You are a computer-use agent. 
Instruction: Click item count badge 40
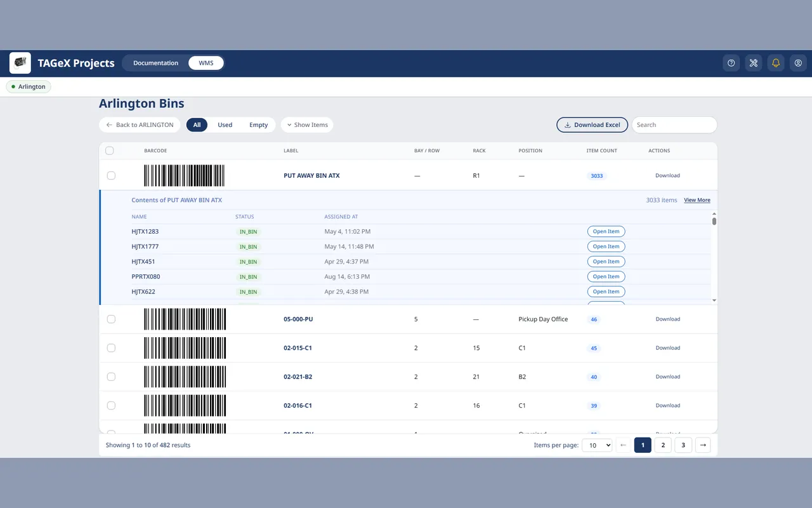594,377
